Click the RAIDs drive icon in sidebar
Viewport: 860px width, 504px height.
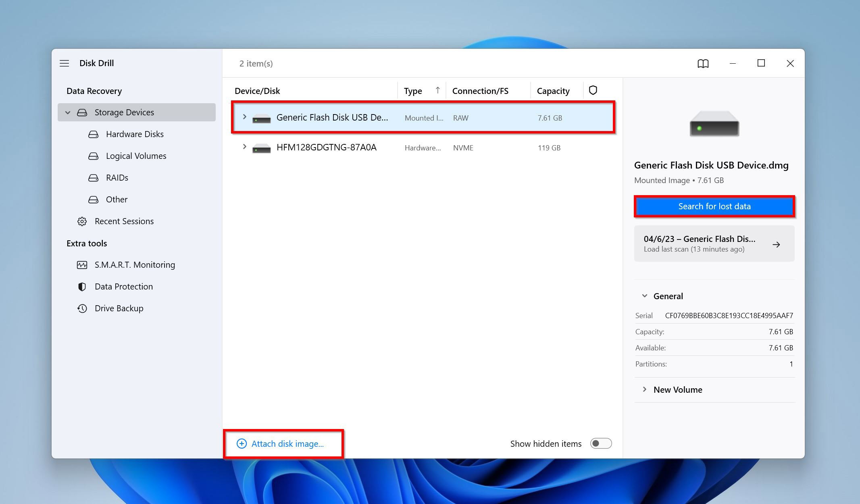[93, 178]
